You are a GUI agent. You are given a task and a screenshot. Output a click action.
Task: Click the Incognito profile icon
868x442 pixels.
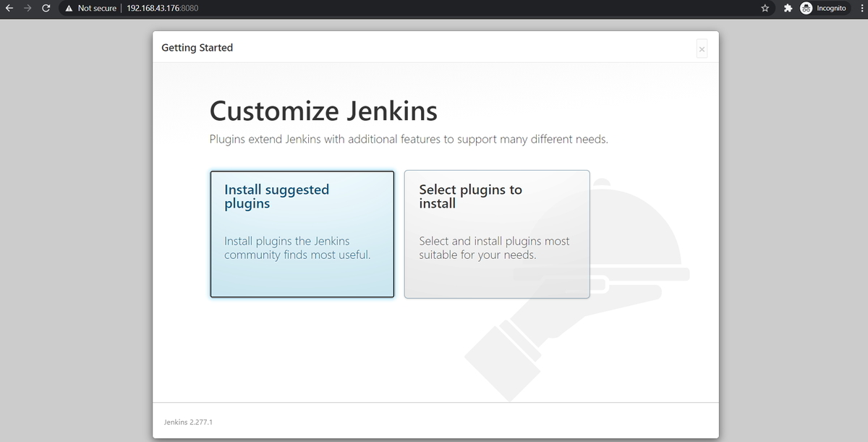[x=806, y=8]
